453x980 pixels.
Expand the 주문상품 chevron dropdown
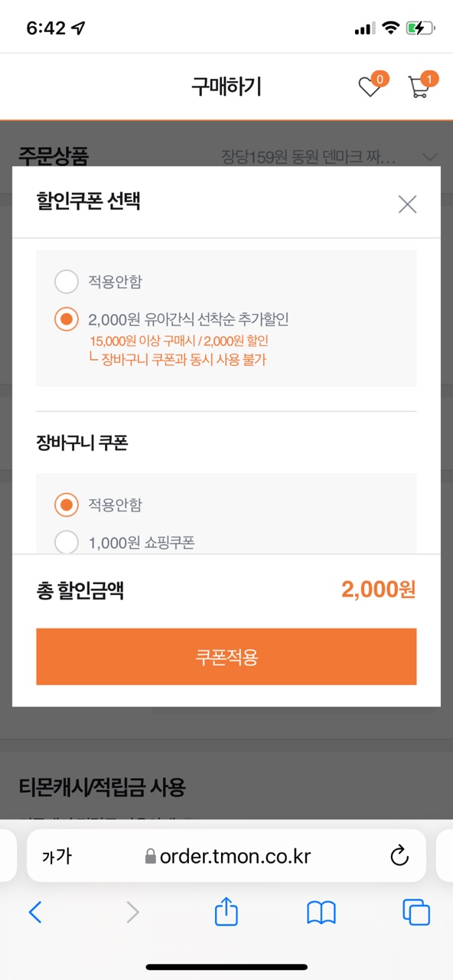[429, 157]
